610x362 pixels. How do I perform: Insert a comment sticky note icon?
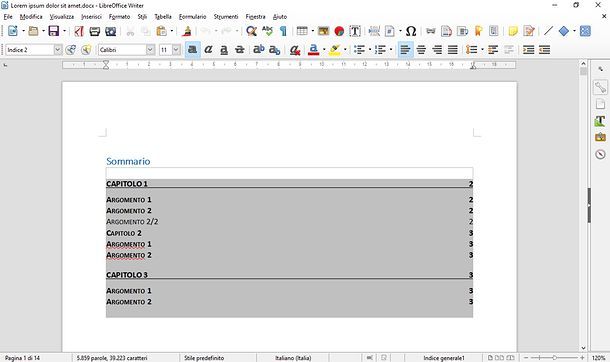tap(513, 31)
